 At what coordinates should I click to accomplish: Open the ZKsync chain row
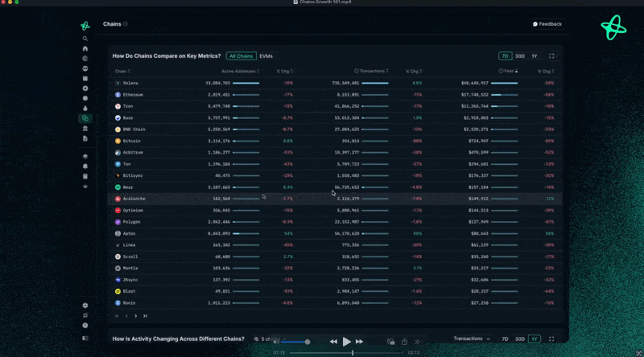(x=335, y=280)
